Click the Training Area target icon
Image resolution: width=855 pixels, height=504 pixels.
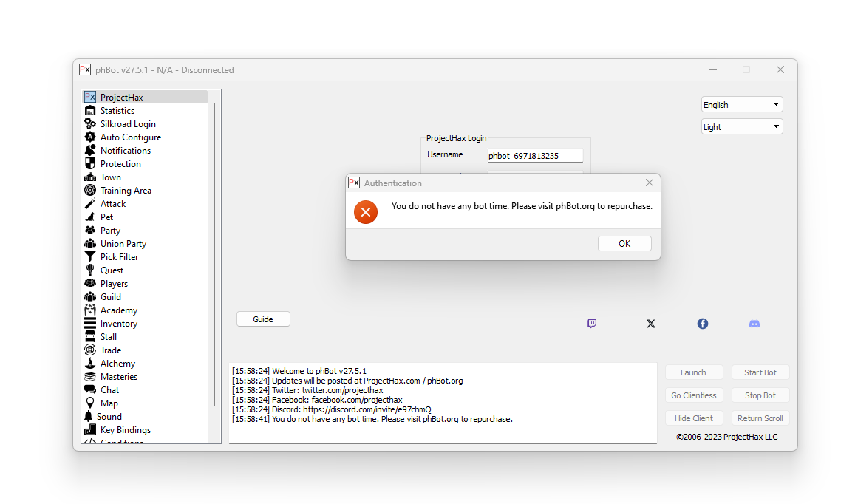coord(90,191)
